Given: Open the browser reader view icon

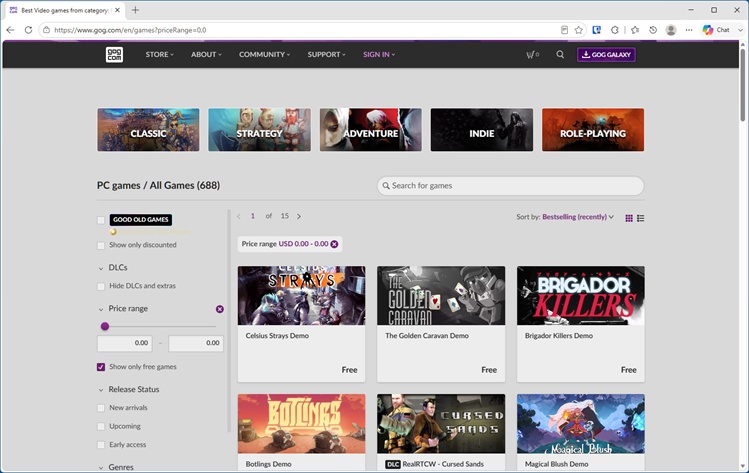Looking at the screenshot, I should [564, 30].
